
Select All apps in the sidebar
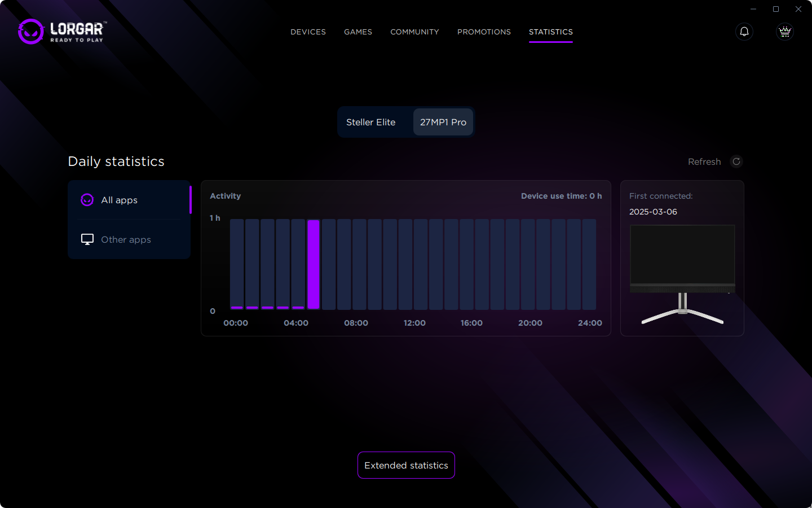[129, 200]
